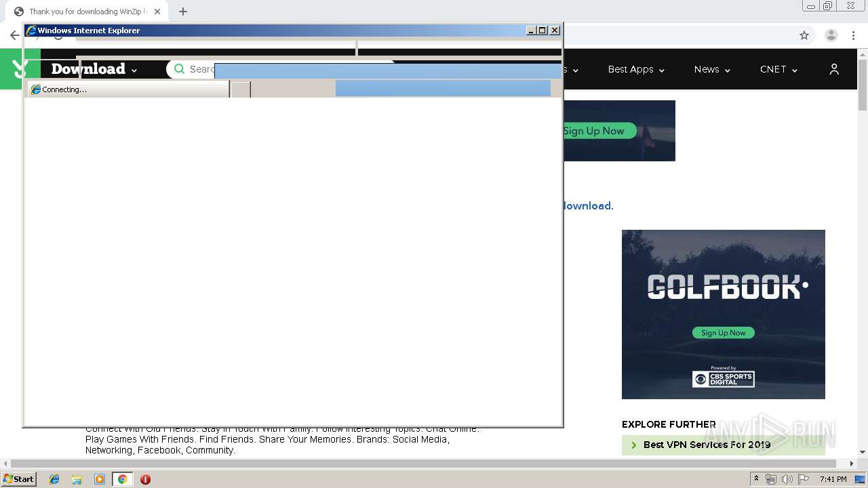Open Opera browser from the taskbar
Viewport: 868px width, 488px height.
[145, 479]
